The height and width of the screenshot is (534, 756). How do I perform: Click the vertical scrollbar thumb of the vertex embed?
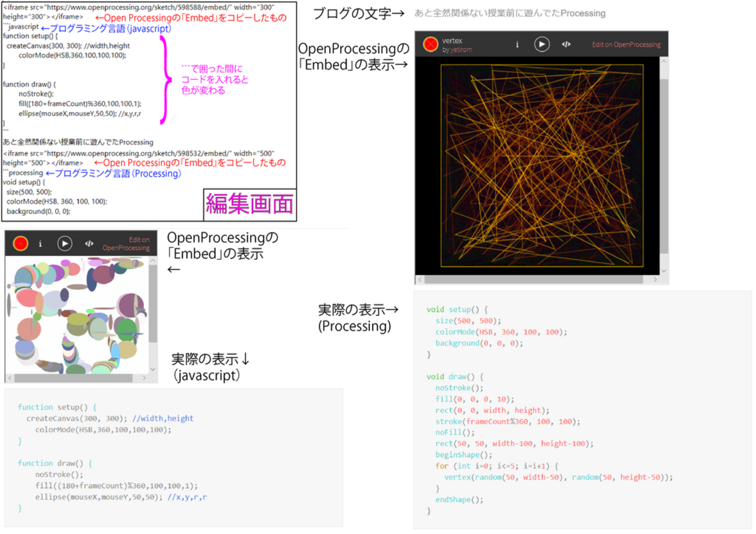click(664, 166)
